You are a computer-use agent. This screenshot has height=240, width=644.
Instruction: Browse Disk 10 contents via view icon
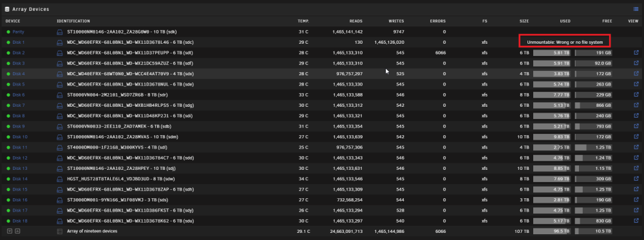point(636,136)
